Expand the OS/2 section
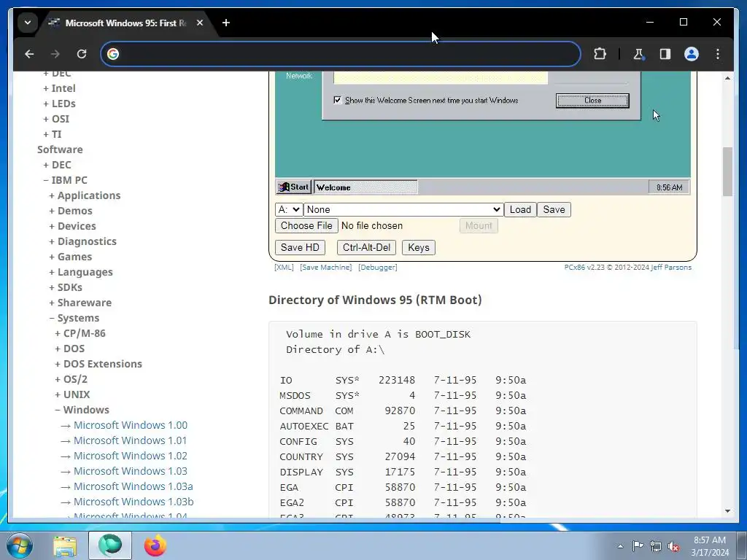 click(71, 379)
